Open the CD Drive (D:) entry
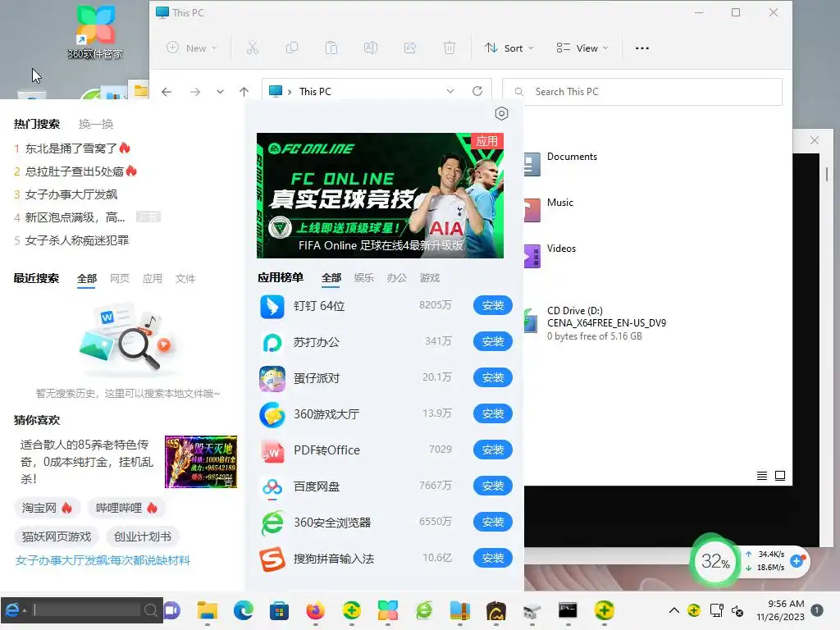The width and height of the screenshot is (840, 630). pyautogui.click(x=595, y=323)
